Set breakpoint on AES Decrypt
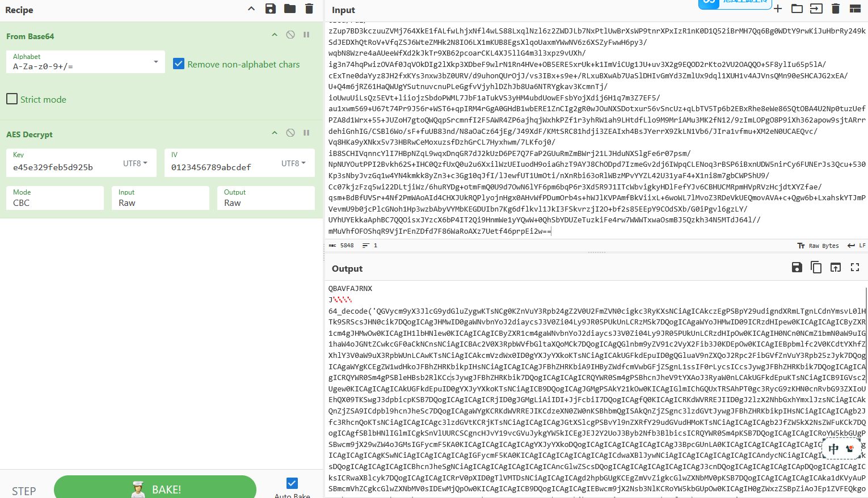 306,133
